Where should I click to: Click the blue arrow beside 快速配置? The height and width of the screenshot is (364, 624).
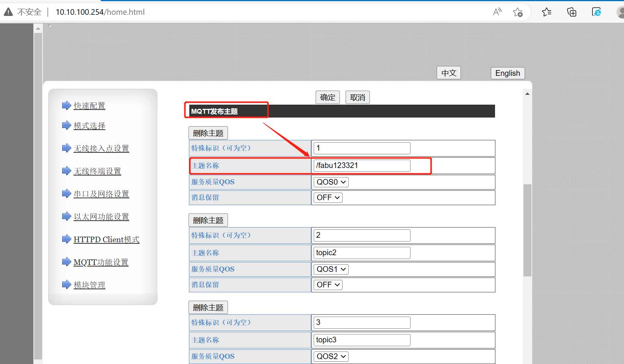pyautogui.click(x=66, y=105)
